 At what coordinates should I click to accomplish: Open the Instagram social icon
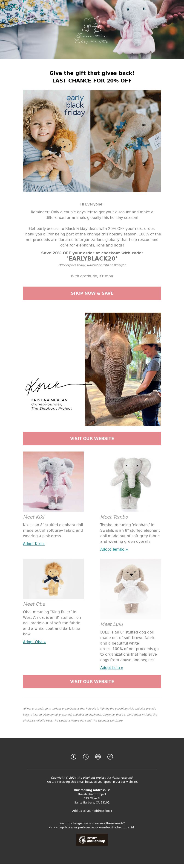pos(98,757)
